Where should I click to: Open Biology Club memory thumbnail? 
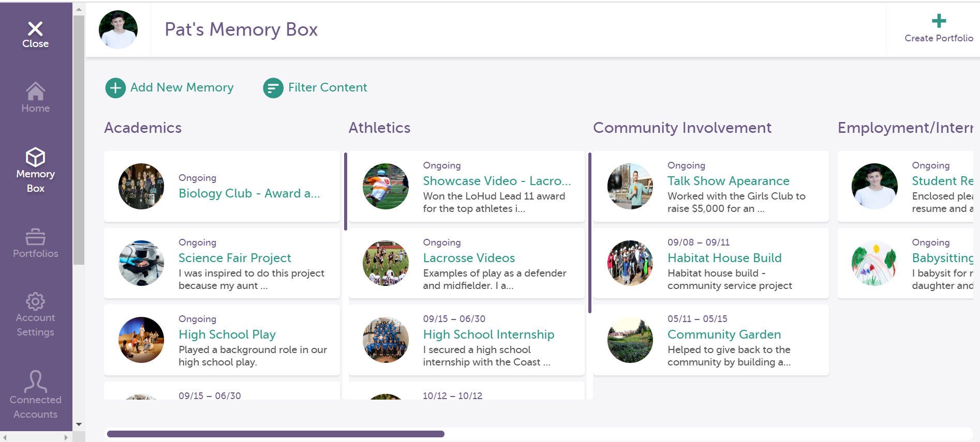141,186
